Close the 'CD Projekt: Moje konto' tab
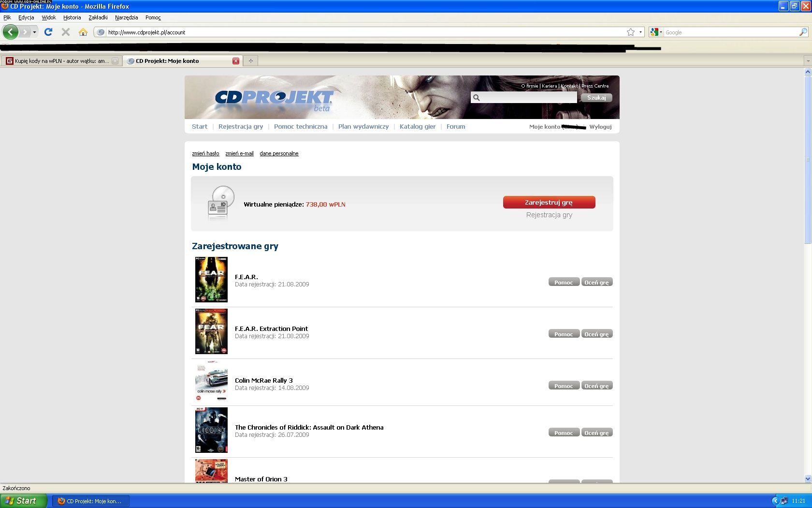 tap(236, 61)
